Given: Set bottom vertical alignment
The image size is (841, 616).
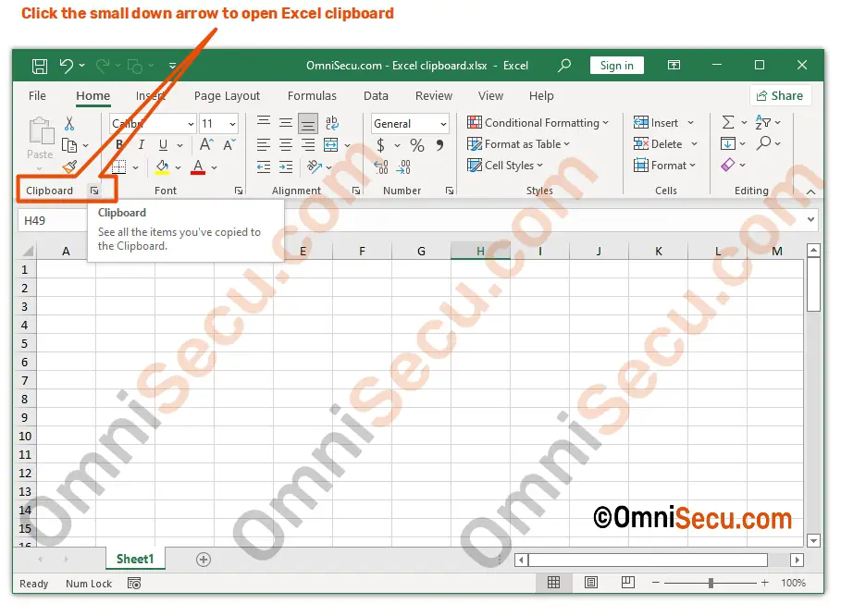Looking at the screenshot, I should click(x=308, y=124).
